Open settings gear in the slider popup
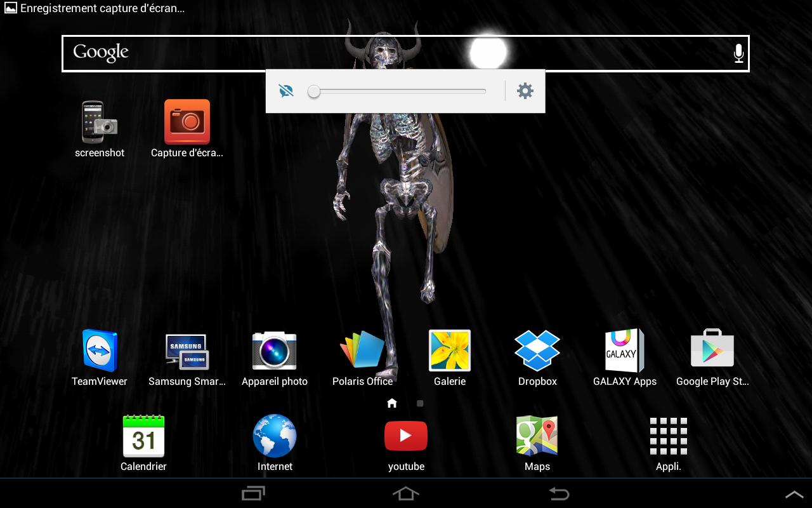This screenshot has height=508, width=812. click(525, 91)
